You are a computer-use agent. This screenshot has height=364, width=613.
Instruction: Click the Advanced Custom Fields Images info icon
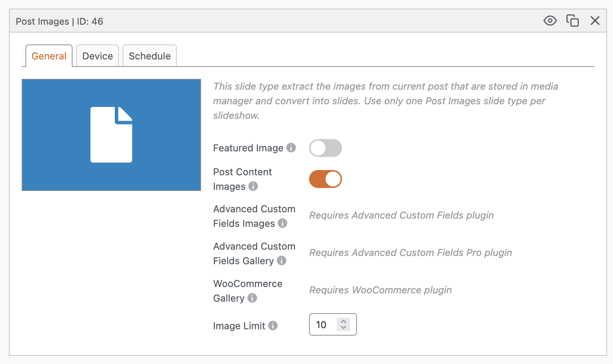[283, 223]
